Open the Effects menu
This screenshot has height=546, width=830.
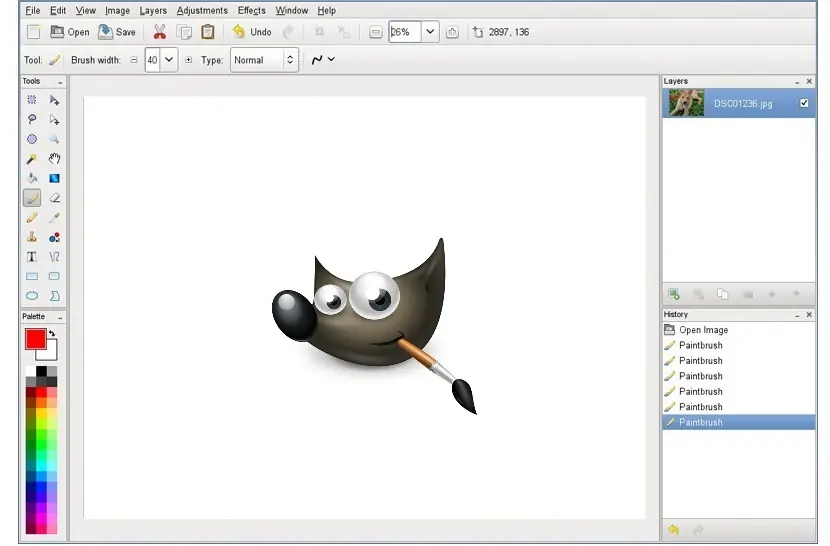(x=251, y=11)
